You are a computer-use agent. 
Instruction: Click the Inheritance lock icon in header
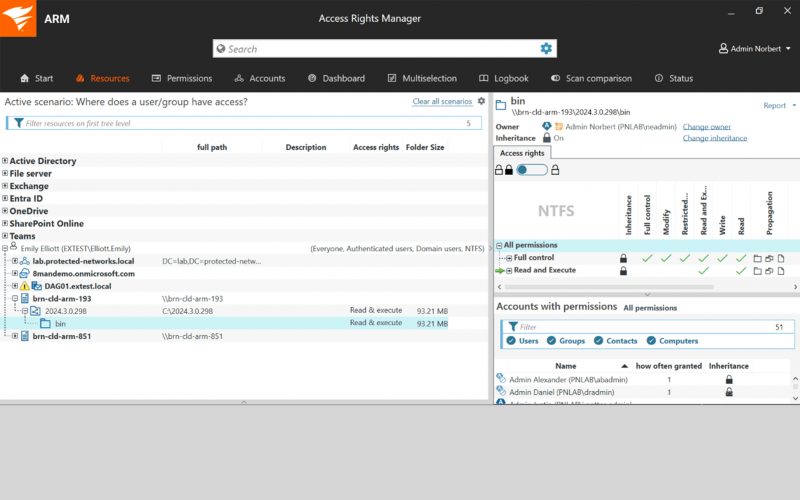click(x=547, y=138)
